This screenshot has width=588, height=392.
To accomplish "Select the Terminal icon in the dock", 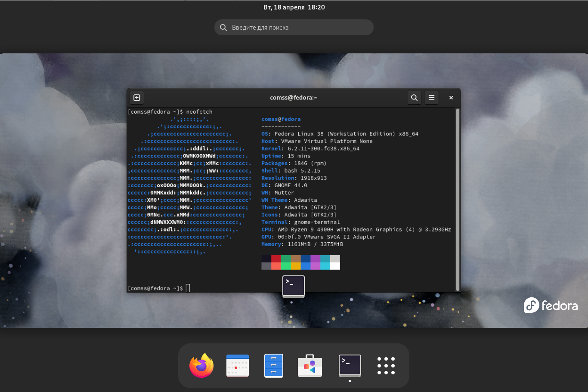I will click(x=350, y=365).
